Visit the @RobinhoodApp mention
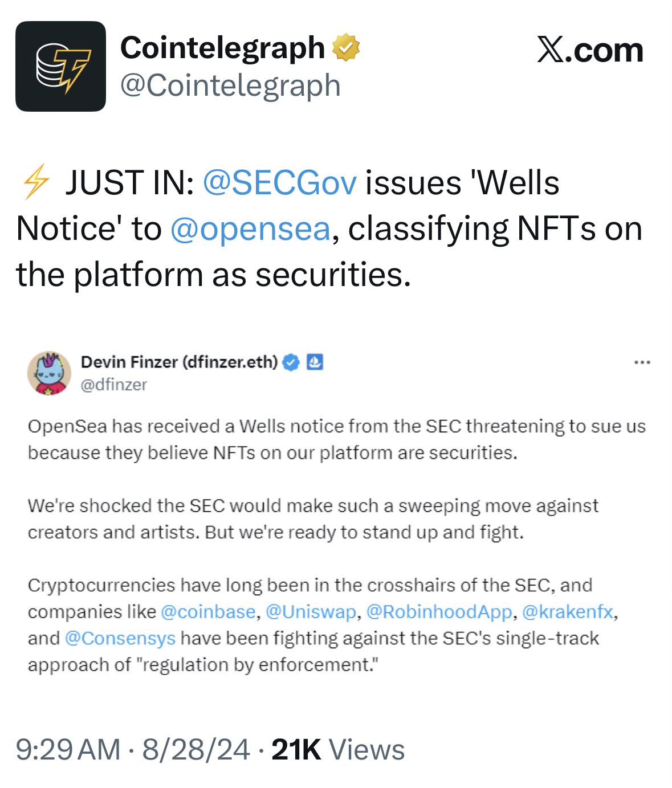The height and width of the screenshot is (788, 672). (x=439, y=612)
